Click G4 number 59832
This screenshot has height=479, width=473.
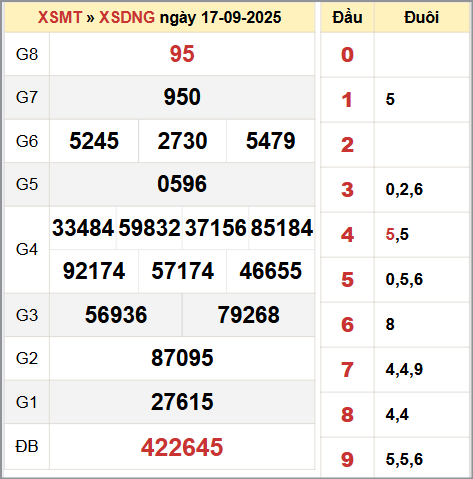click(x=149, y=228)
